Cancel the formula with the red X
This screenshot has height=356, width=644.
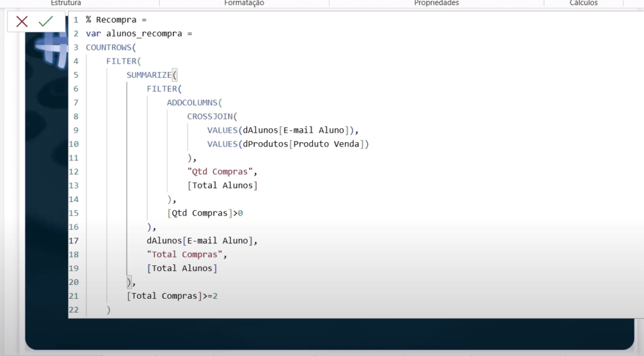22,22
